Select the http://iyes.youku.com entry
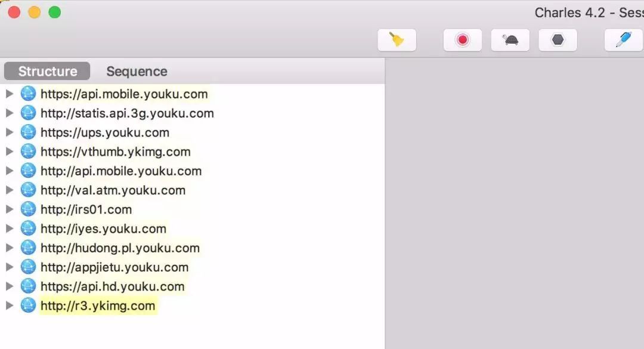This screenshot has height=349, width=644. pyautogui.click(x=103, y=228)
